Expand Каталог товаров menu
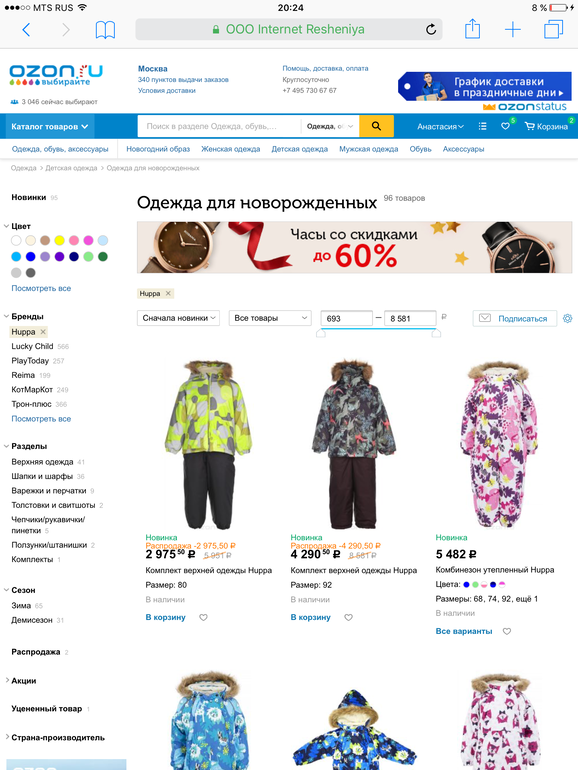 tap(50, 126)
